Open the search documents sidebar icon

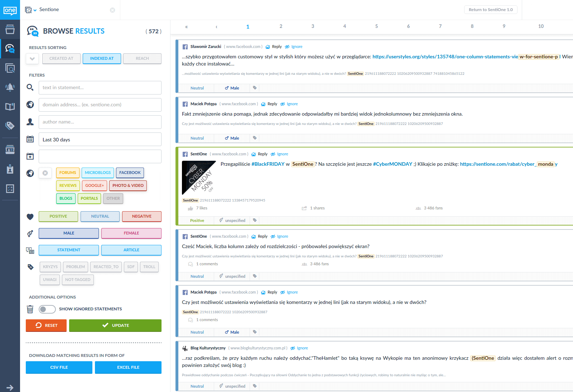point(10,68)
